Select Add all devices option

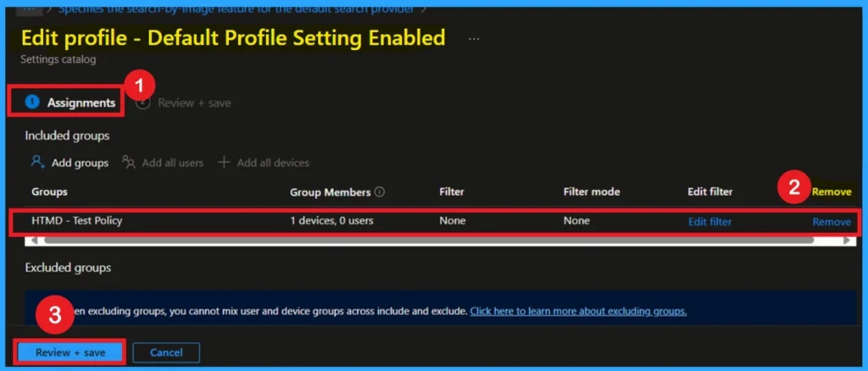(x=273, y=163)
